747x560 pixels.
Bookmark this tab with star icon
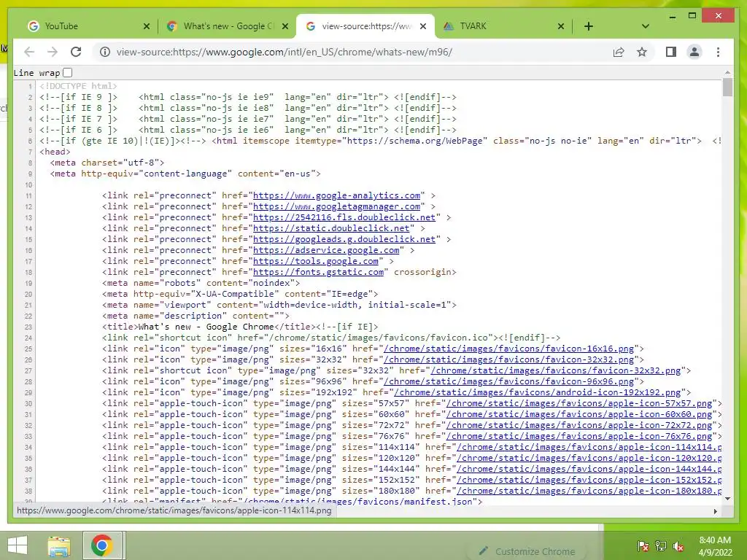[642, 52]
